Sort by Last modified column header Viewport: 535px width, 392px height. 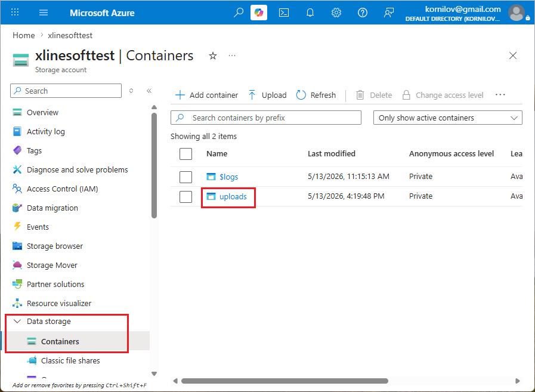click(332, 154)
